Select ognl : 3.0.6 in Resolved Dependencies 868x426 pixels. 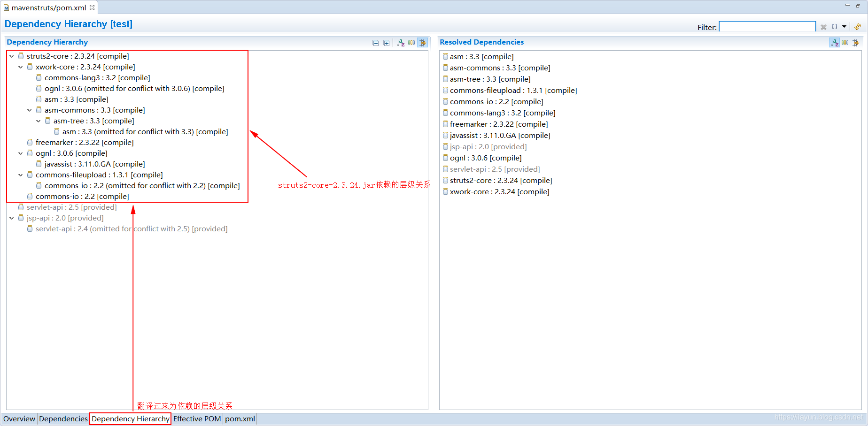486,158
